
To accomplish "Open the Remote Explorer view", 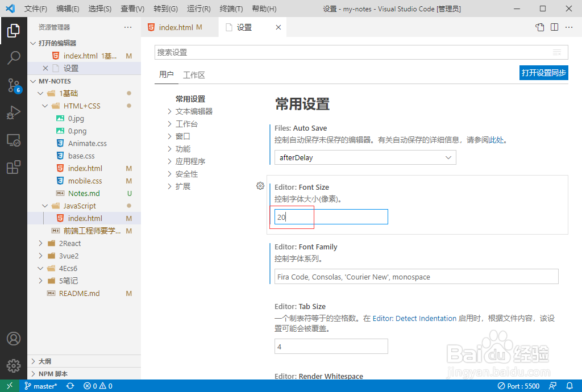I will click(x=14, y=140).
